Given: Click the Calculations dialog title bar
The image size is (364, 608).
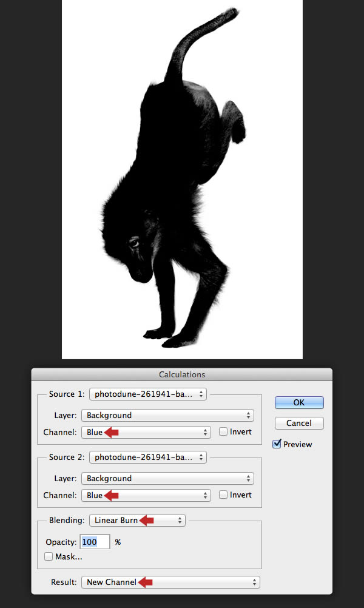Looking at the screenshot, I should click(182, 374).
